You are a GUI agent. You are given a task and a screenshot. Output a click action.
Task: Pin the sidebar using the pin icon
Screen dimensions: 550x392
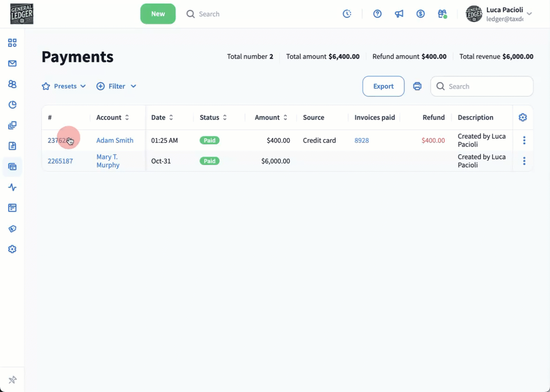coord(12,380)
